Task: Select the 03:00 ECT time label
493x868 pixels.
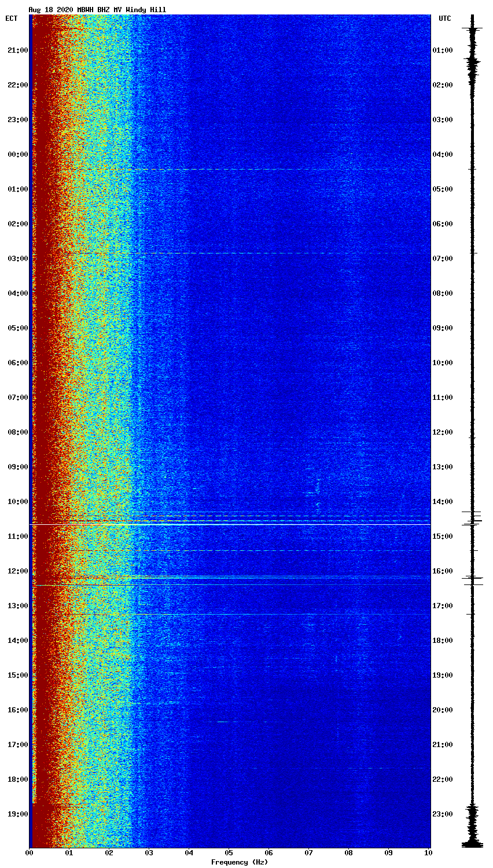Action: point(18,259)
